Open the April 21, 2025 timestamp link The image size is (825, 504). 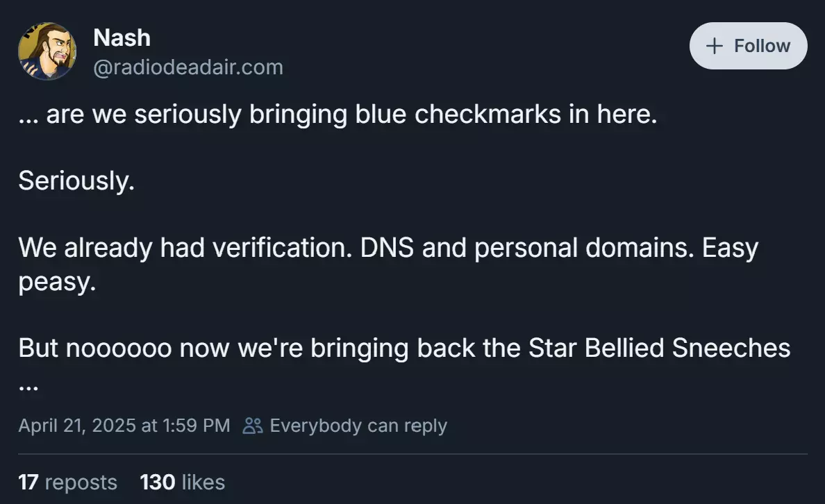point(124,425)
